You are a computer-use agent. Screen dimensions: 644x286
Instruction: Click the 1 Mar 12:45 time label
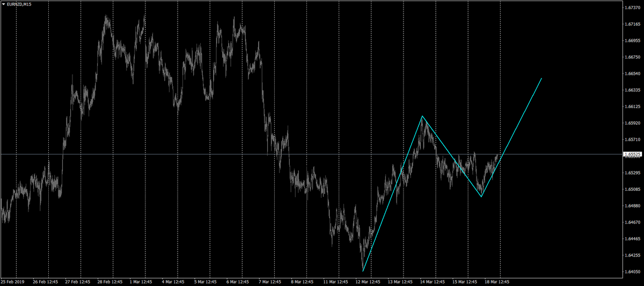point(142,281)
